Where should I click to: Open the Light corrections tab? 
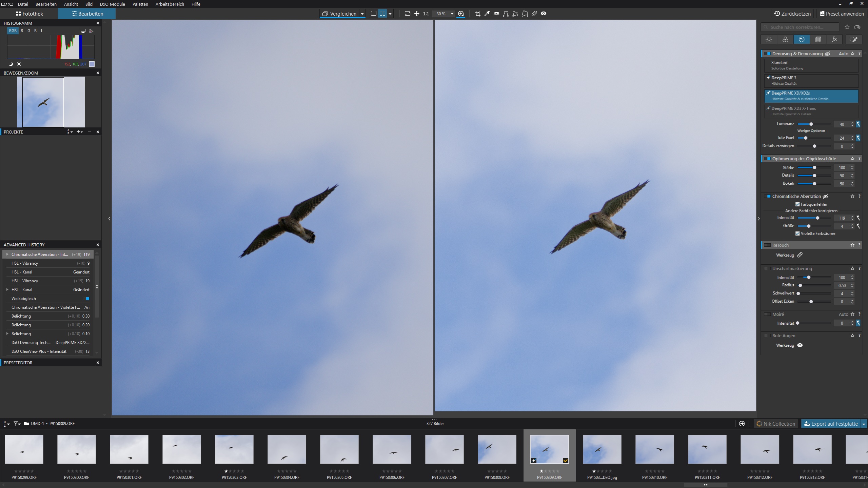pyautogui.click(x=769, y=39)
